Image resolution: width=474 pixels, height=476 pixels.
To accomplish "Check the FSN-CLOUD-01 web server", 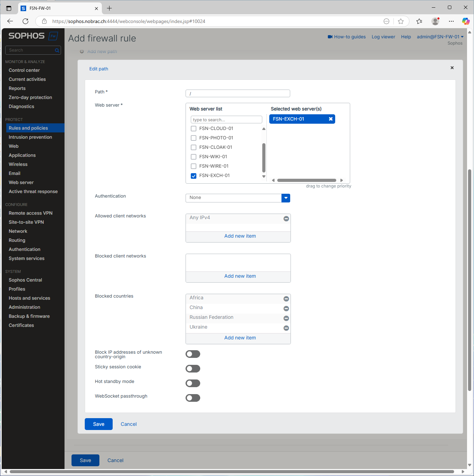I will coord(194,129).
